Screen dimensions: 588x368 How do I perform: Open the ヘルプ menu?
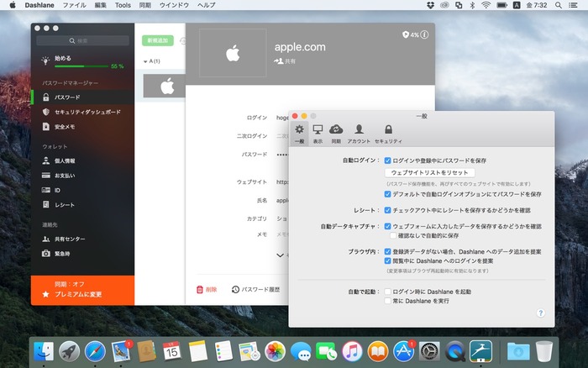pos(207,5)
